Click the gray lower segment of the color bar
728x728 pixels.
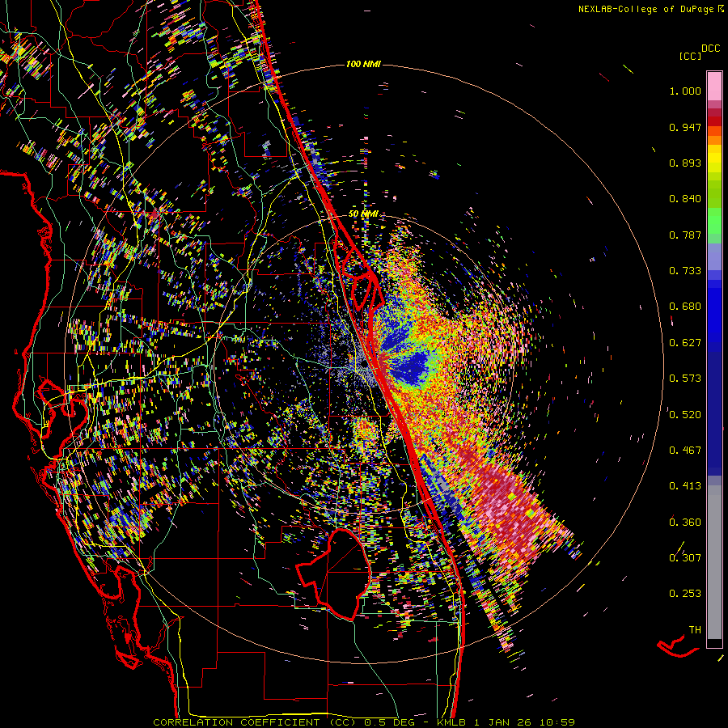point(714,562)
